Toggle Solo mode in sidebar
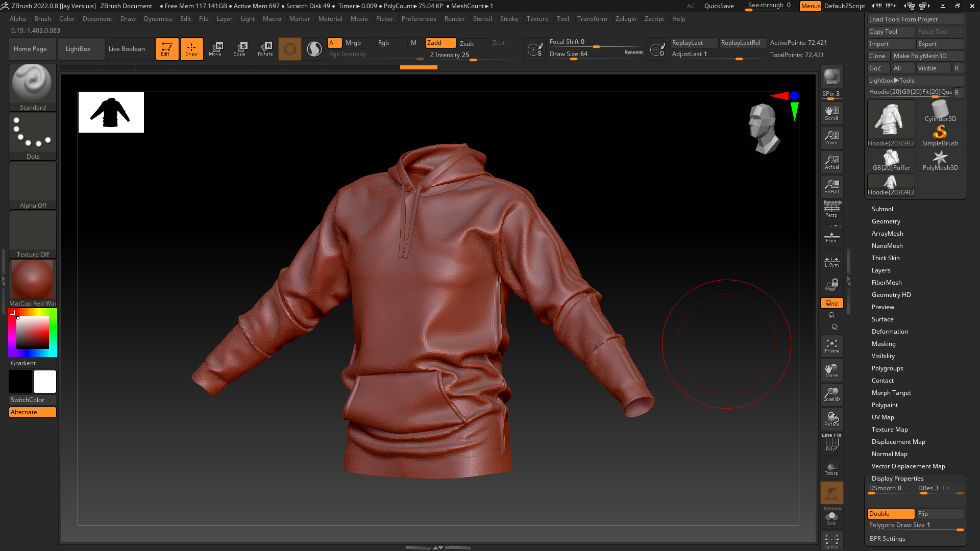The image size is (980, 551). [x=831, y=518]
